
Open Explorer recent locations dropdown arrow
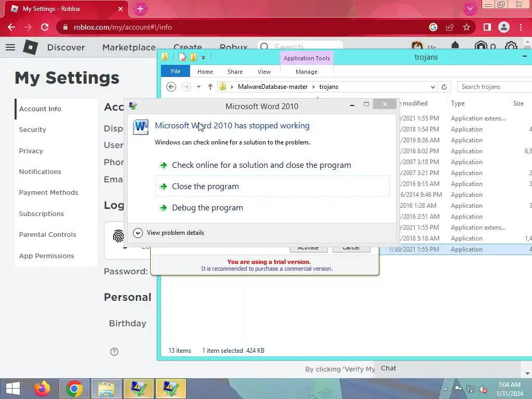(x=198, y=87)
